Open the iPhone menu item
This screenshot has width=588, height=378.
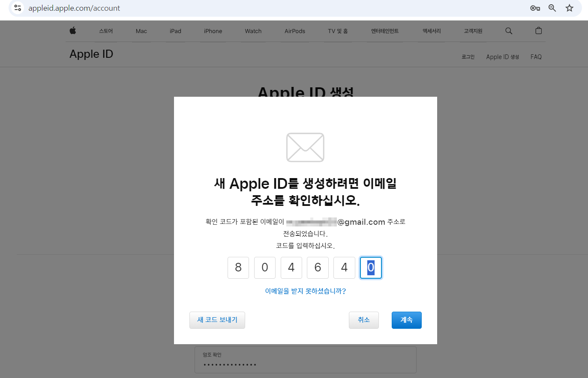213,31
